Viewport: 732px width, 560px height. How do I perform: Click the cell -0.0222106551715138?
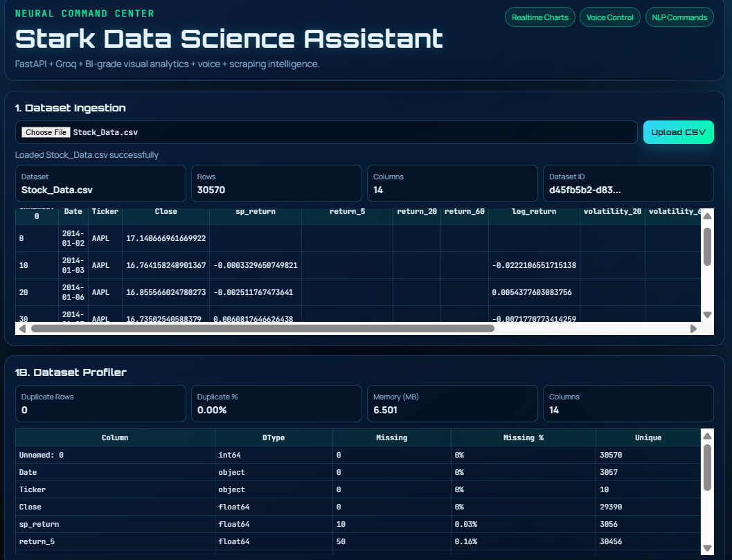tap(534, 266)
